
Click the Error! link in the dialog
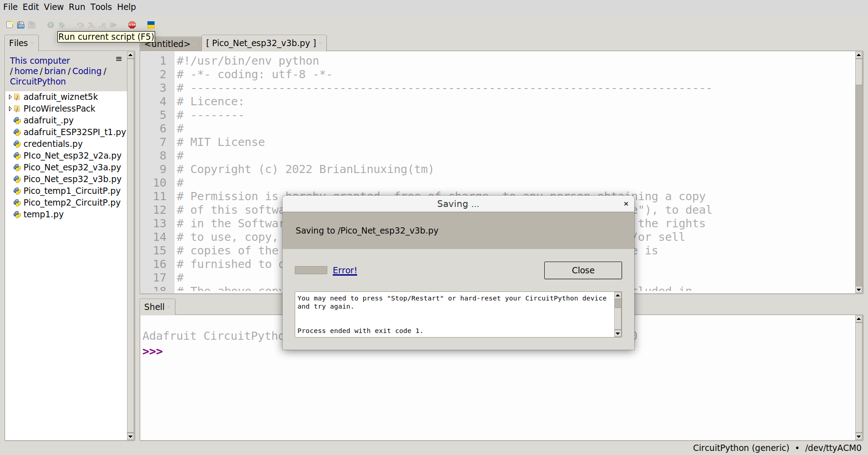(344, 270)
